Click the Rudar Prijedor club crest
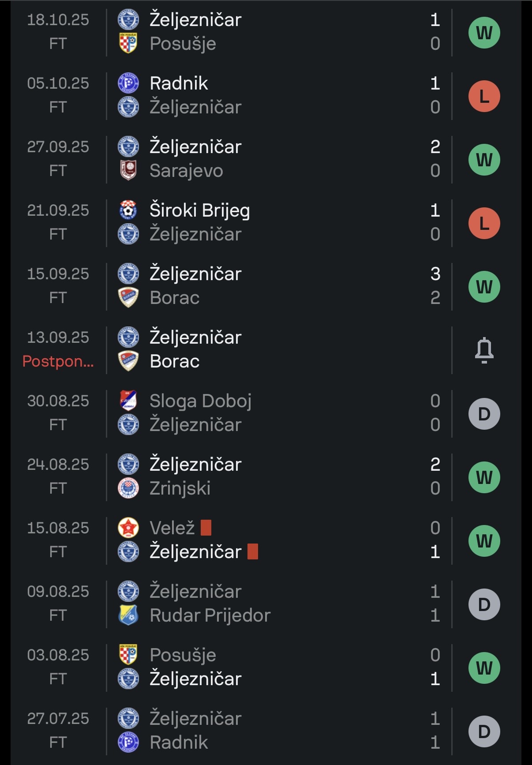 coord(128,615)
